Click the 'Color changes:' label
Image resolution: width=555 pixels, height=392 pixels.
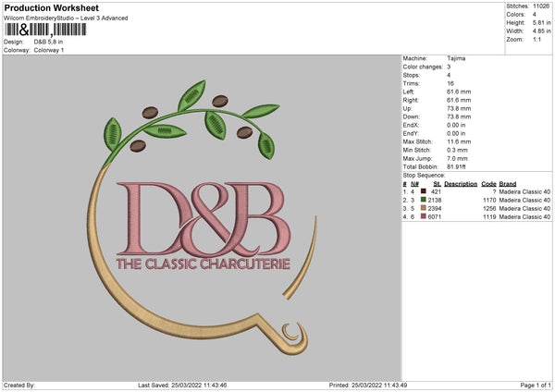[423, 67]
